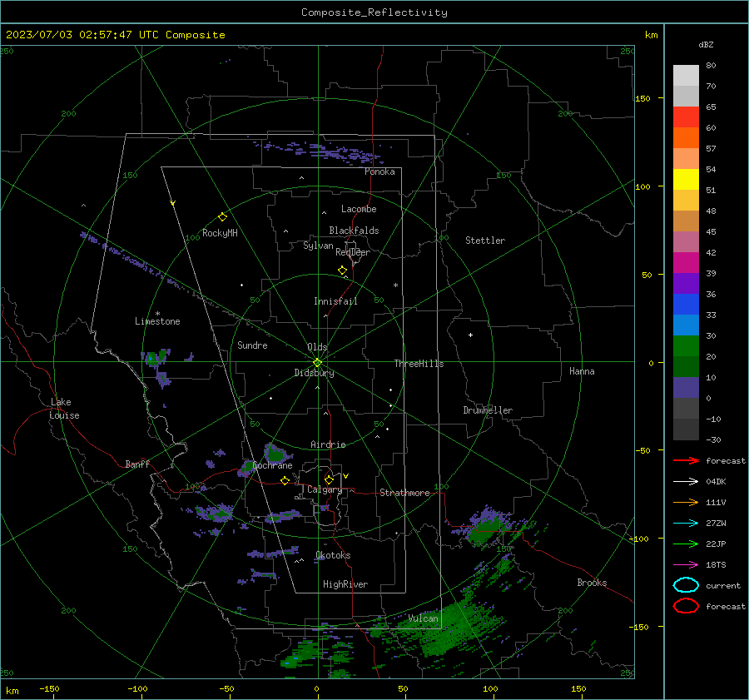
Task: Select the 65 dBZ red color swatch
Action: click(x=686, y=117)
